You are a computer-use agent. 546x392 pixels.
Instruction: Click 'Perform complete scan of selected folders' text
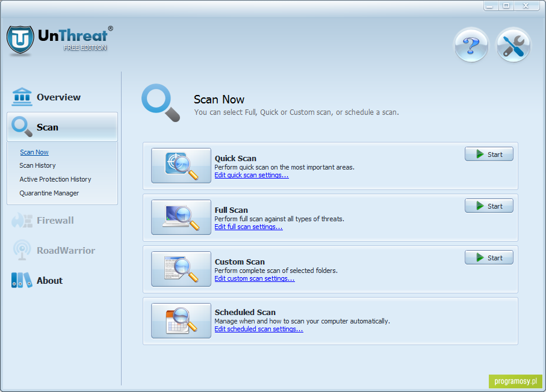click(x=276, y=271)
